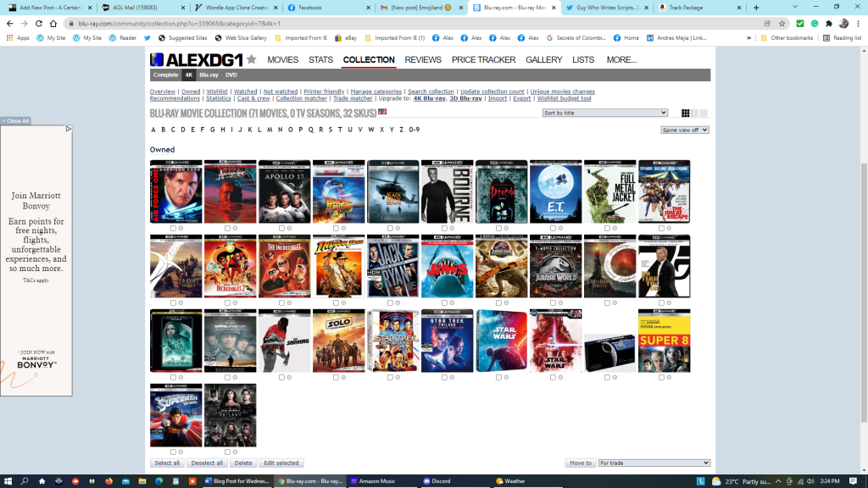Jump to letter S in alphabet index

pos(329,130)
